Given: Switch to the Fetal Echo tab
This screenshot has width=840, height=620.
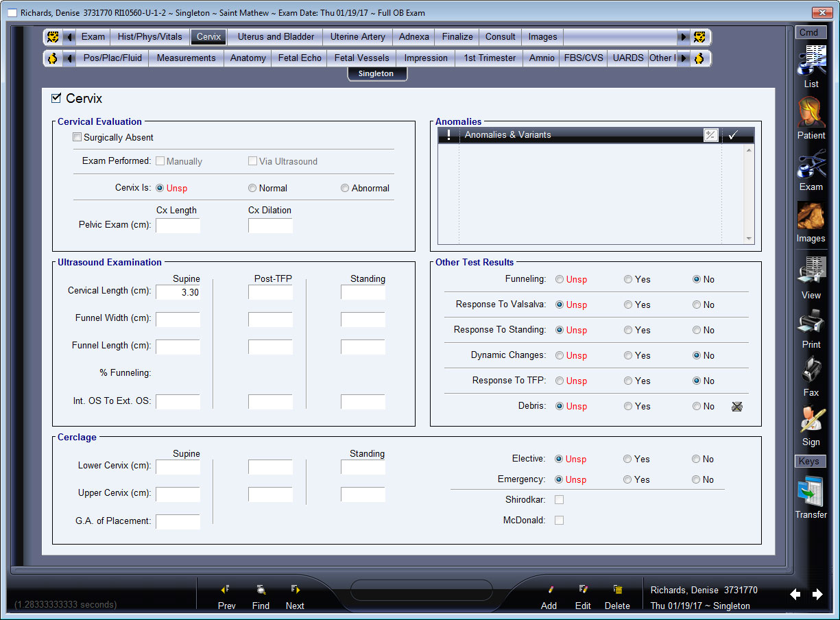Looking at the screenshot, I should 300,58.
